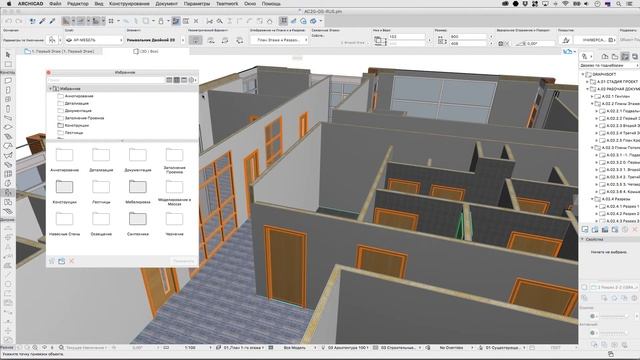Click the new folder icon in Favorites panel
This screenshot has height=360, width=640.
(x=62, y=261)
